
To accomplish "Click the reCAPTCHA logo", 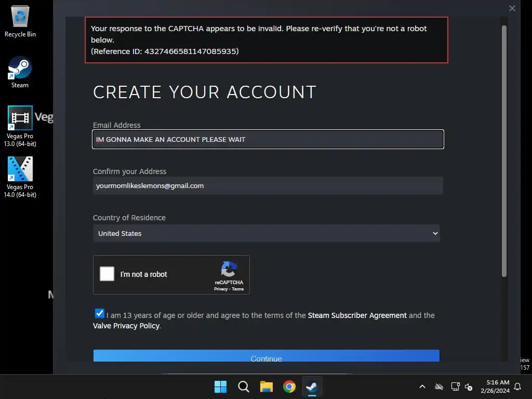I will click(229, 269).
